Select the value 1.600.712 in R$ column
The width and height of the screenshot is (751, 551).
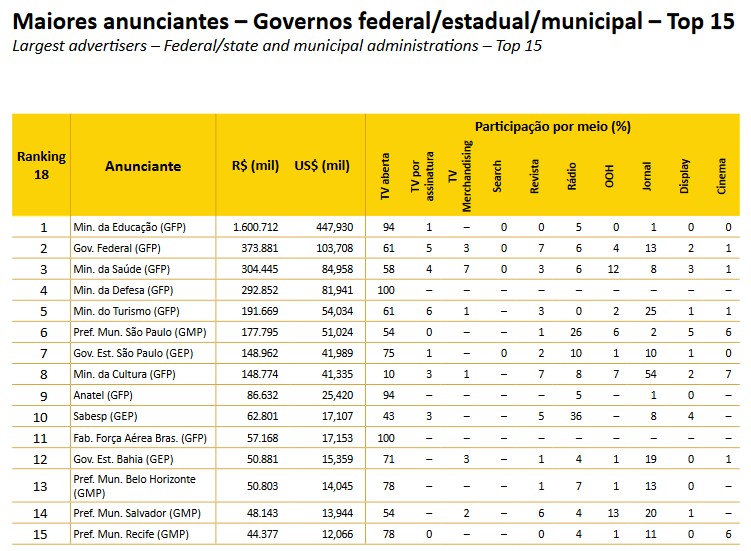tap(255, 227)
